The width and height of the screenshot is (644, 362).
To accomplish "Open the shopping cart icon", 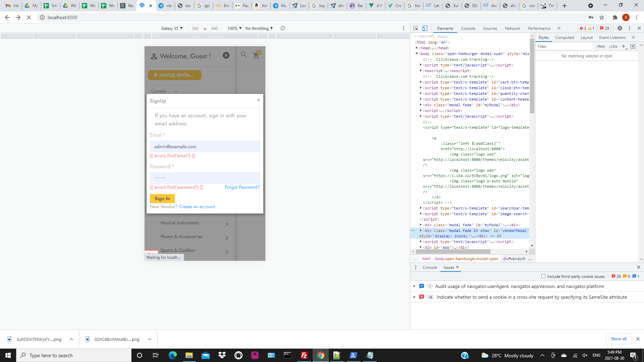I will (x=256, y=55).
